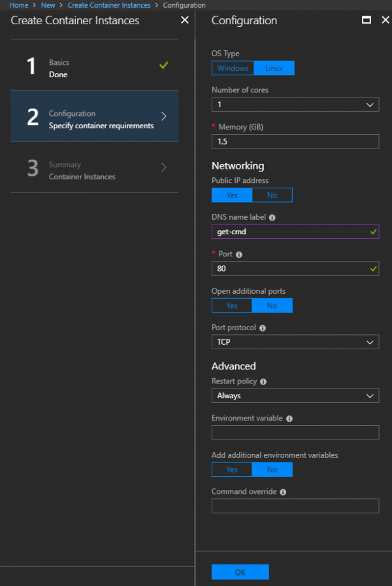Click the Command override input field
Image resolution: width=392 pixels, height=586 pixels.
(295, 506)
